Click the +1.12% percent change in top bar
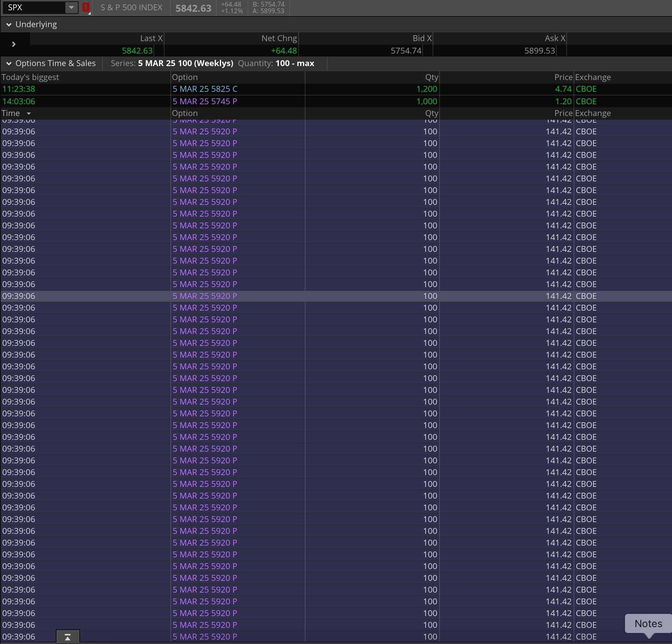This screenshot has height=644, width=672. pos(232,11)
